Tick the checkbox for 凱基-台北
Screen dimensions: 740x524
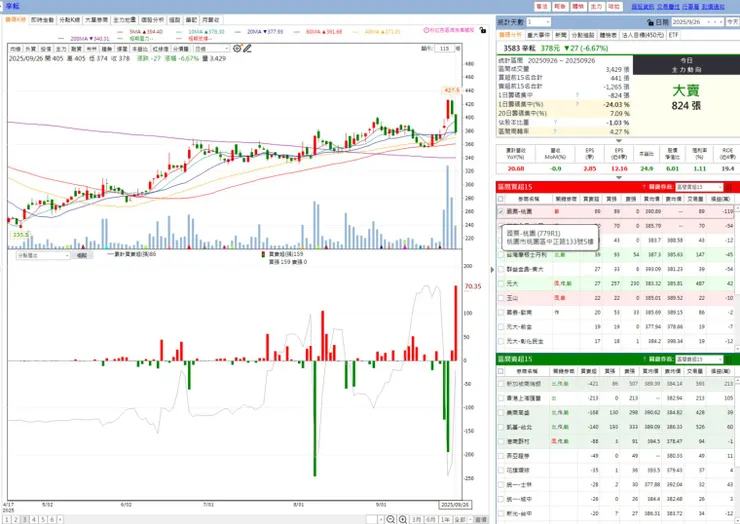(501, 427)
